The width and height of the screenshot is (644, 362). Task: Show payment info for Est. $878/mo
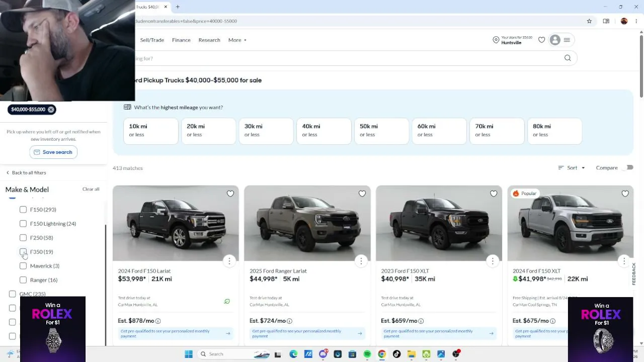(x=158, y=321)
